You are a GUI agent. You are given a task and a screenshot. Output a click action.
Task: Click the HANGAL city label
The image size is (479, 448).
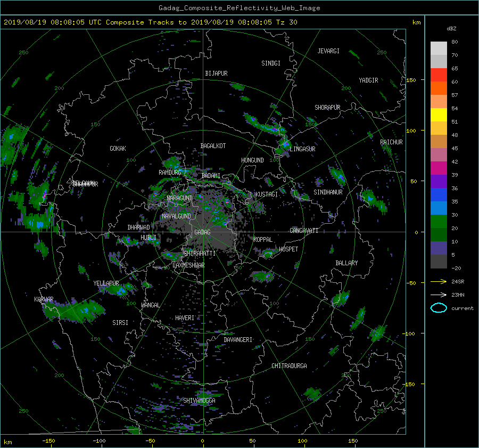(150, 305)
